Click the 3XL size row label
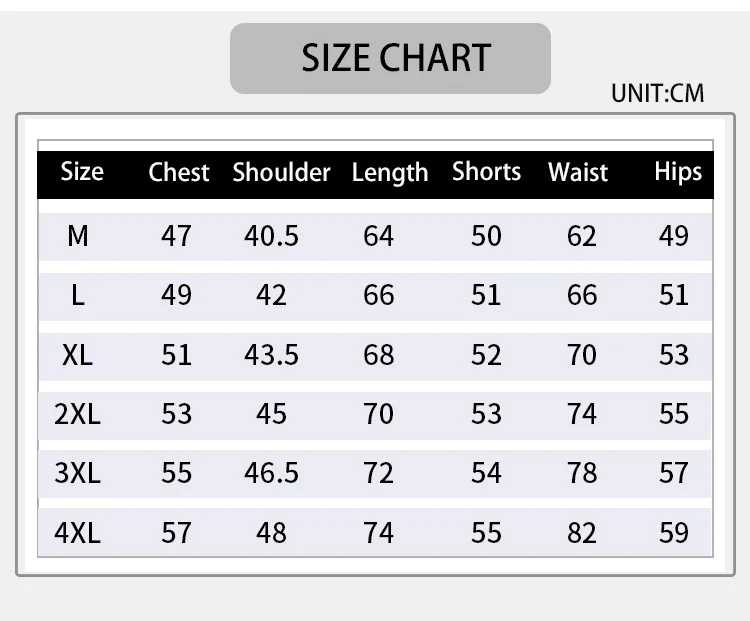750x621 pixels. (x=78, y=473)
